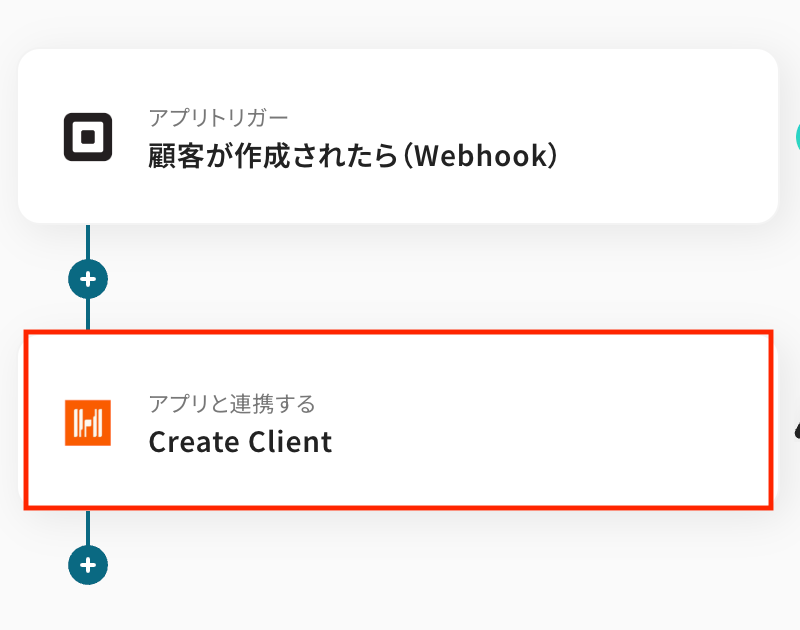Select the Create Client action title
The image size is (800, 630).
tap(240, 441)
